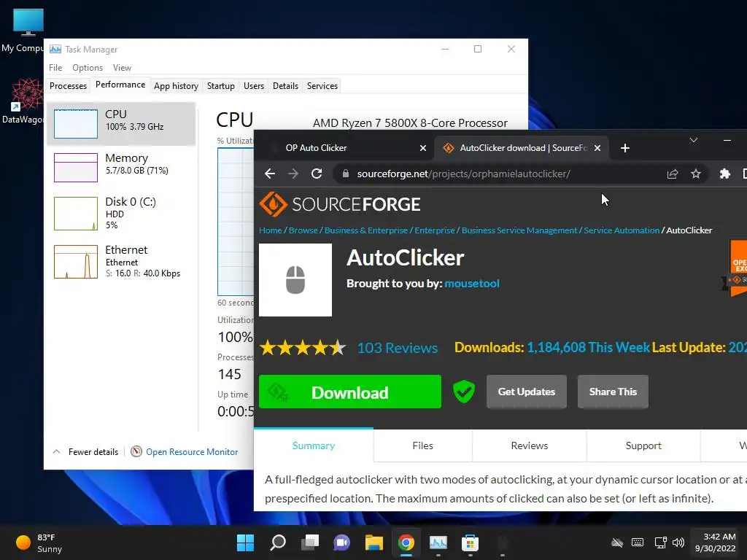Open a new browser tab

pyautogui.click(x=625, y=148)
